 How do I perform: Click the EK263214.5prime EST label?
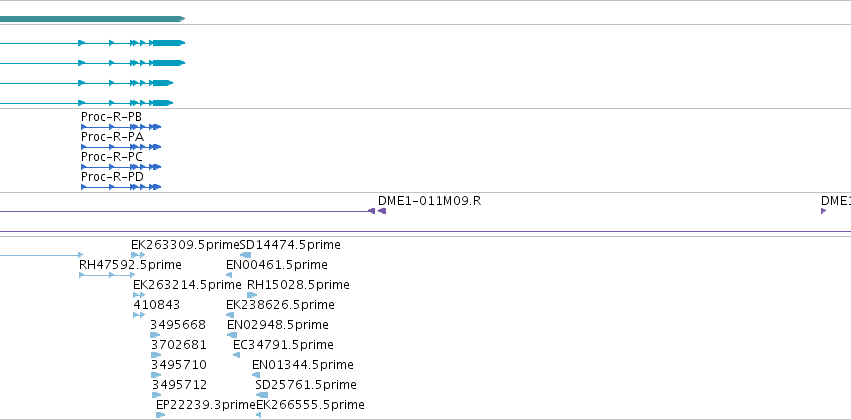pyautogui.click(x=187, y=285)
